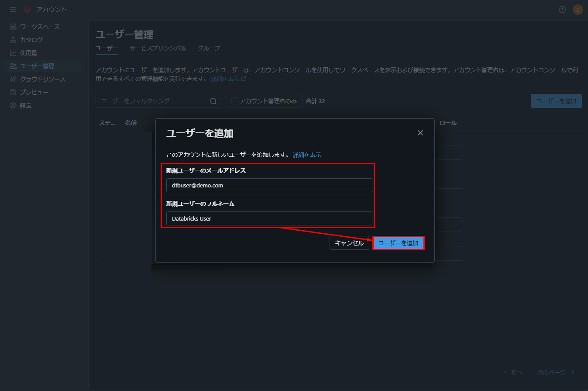This screenshot has width=588, height=391.
Task: Toggle the アカウント管理者のみ checkbox
Action: 235,101
